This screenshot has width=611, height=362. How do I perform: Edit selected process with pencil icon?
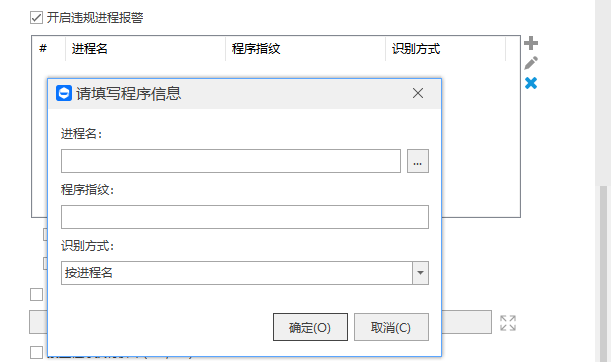[531, 63]
